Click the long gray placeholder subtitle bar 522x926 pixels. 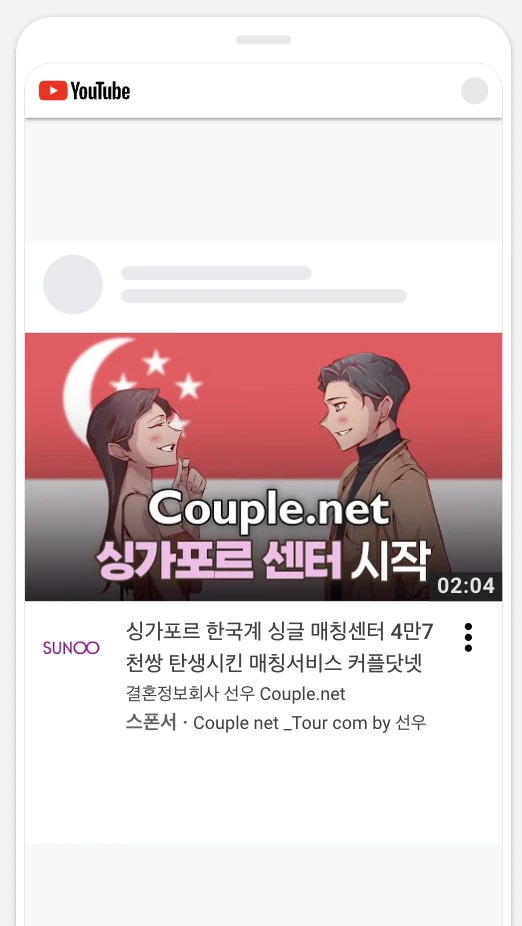[x=263, y=296]
